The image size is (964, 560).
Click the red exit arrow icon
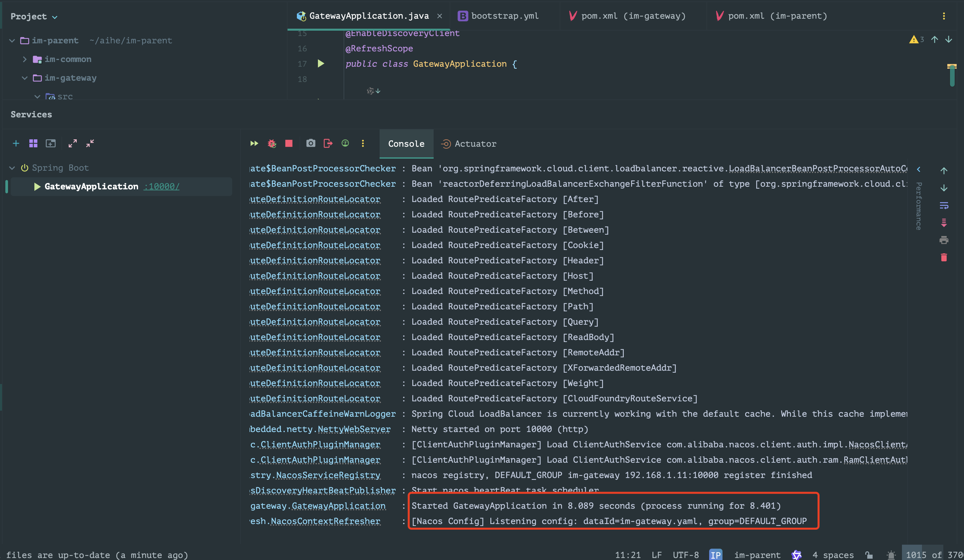click(328, 143)
